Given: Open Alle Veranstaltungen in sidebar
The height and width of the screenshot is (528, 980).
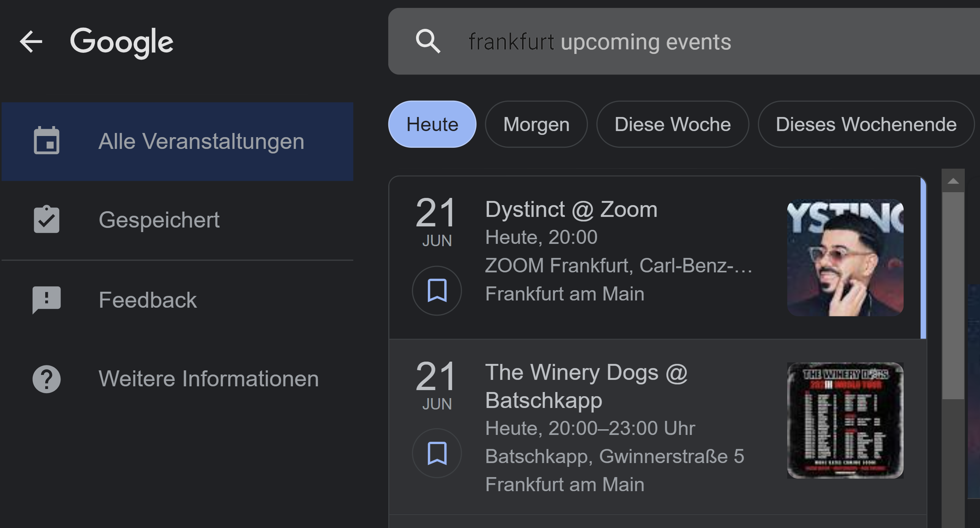Looking at the screenshot, I should pos(201,141).
